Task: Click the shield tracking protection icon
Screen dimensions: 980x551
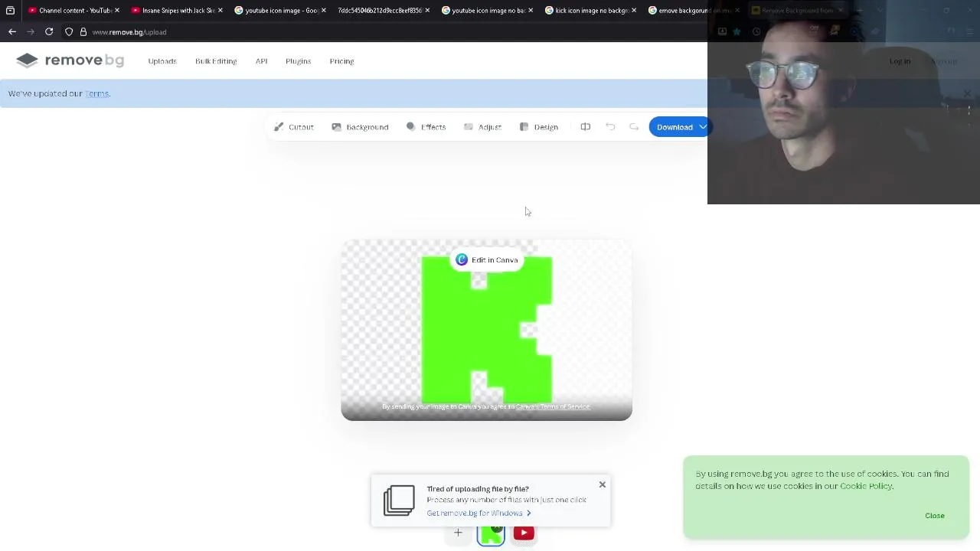Action: [69, 32]
